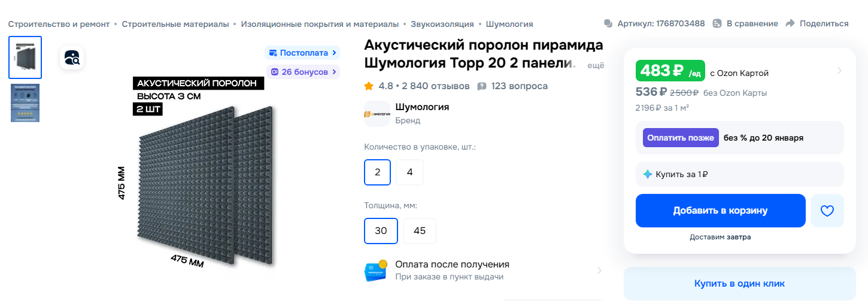
Task: Click the 483 ₽ green price badge
Action: (670, 71)
